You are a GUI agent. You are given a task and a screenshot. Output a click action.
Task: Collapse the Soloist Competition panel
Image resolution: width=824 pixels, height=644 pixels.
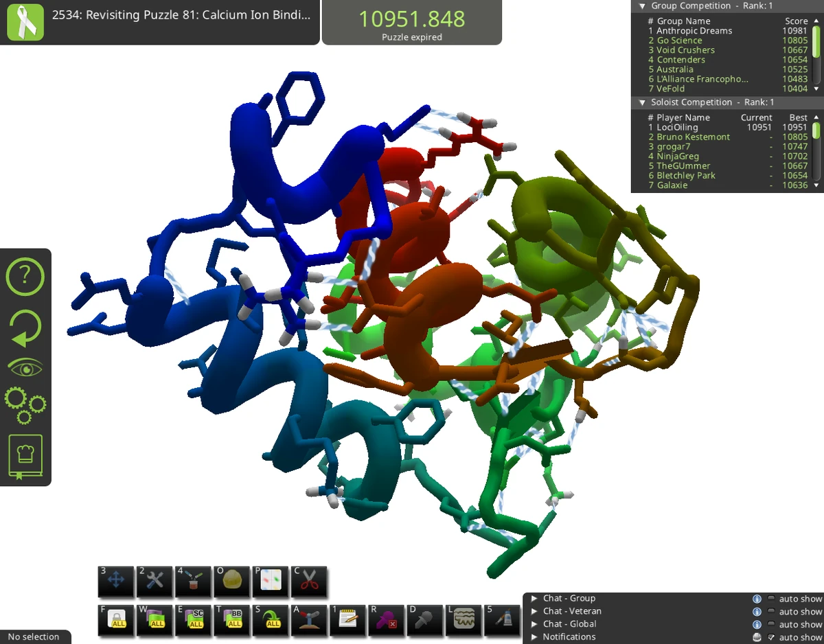pyautogui.click(x=642, y=102)
